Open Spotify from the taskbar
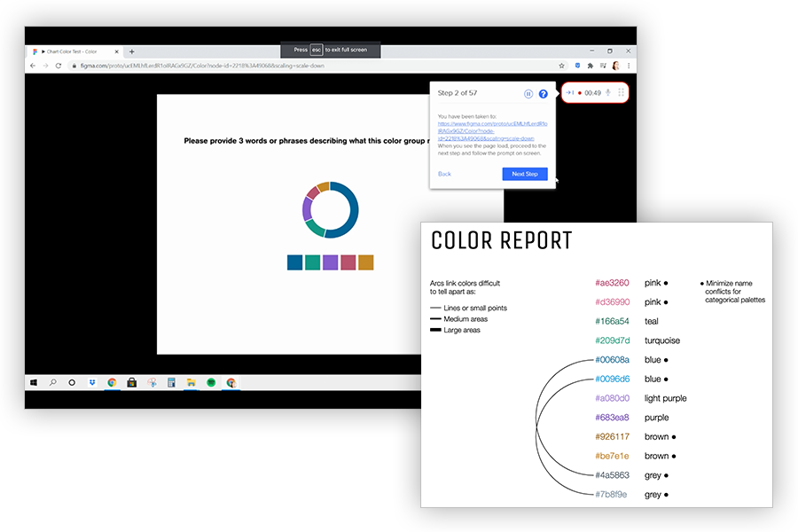The height and width of the screenshot is (532, 798). coord(211,382)
